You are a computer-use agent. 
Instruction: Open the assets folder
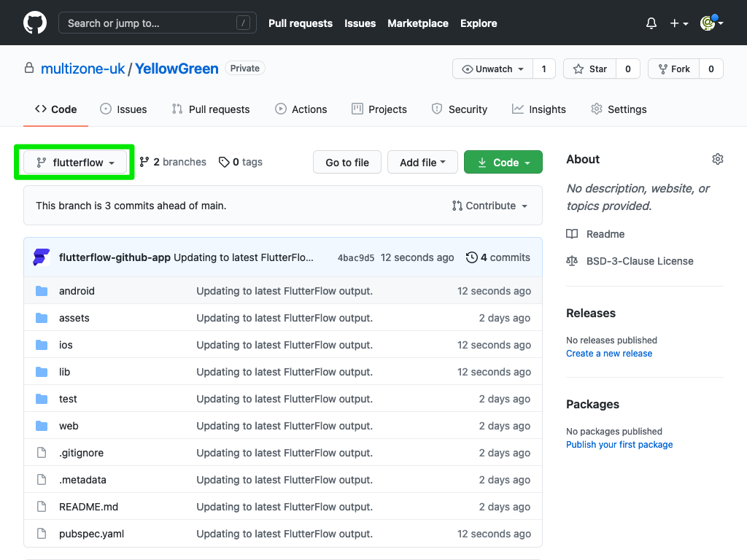tap(74, 318)
